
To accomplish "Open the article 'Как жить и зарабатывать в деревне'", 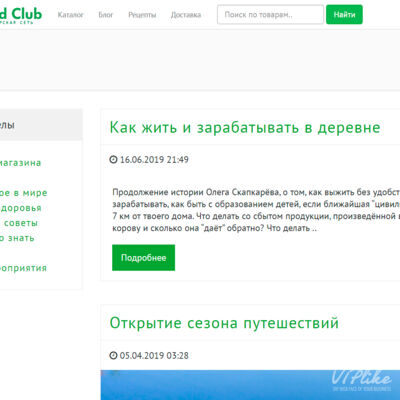I will coord(245,127).
